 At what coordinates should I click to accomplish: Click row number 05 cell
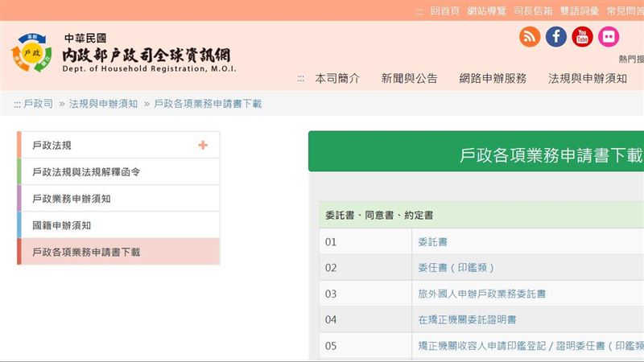point(365,346)
